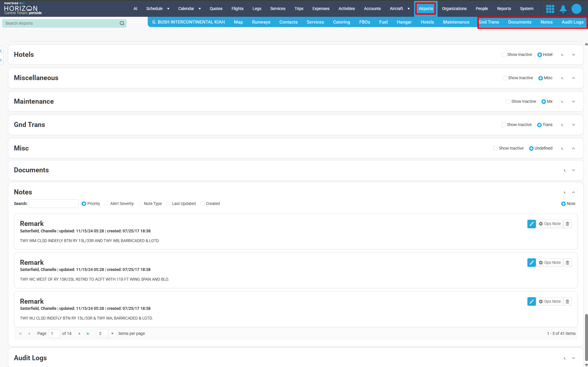The image size is (588, 367).
Task: Click the Notes search input field
Action: pyautogui.click(x=54, y=204)
